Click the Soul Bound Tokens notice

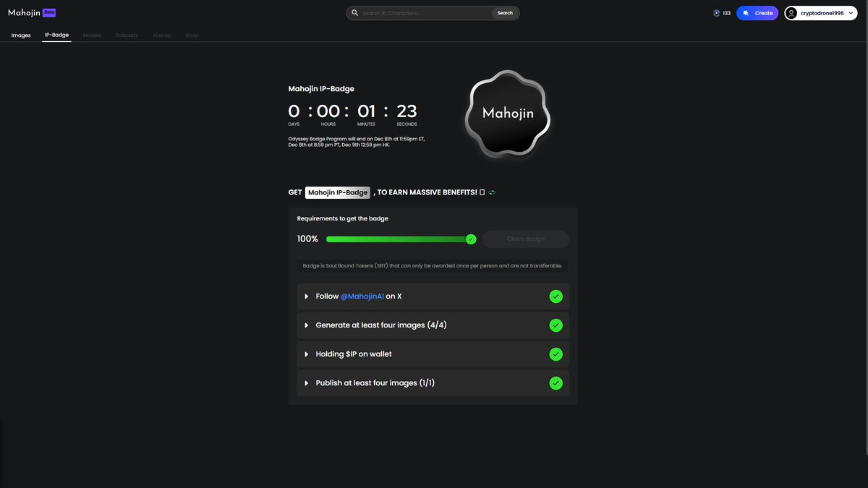[433, 265]
